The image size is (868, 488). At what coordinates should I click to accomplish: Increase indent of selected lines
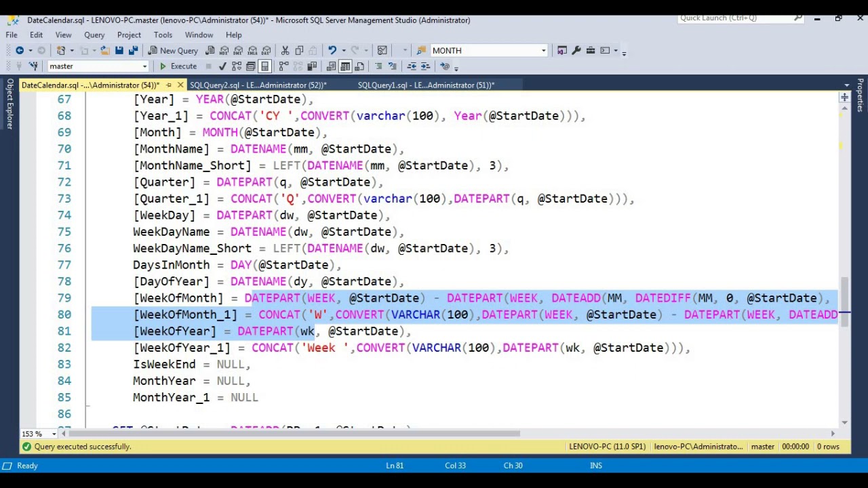(x=425, y=66)
